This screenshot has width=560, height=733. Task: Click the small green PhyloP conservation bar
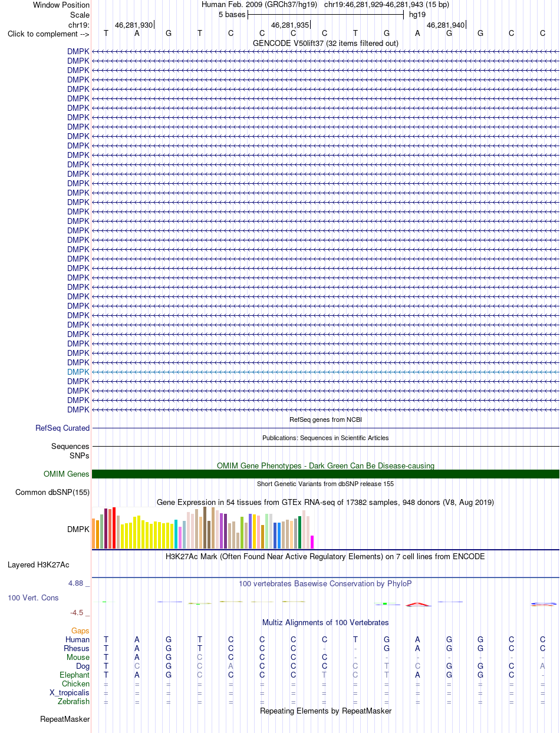[x=384, y=603]
